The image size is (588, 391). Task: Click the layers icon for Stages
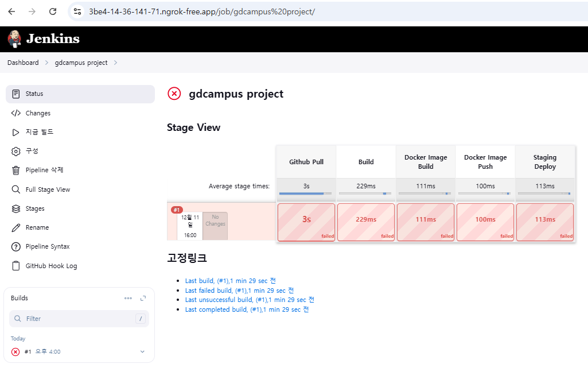tap(15, 208)
